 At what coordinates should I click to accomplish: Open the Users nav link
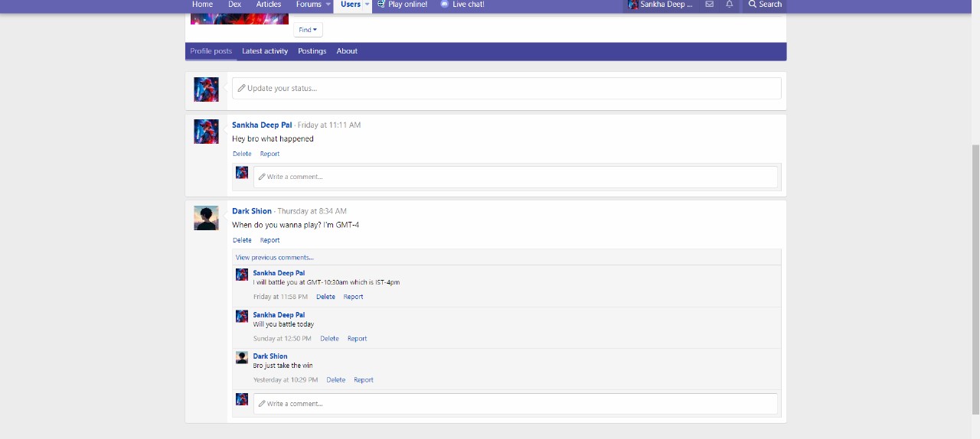[350, 5]
